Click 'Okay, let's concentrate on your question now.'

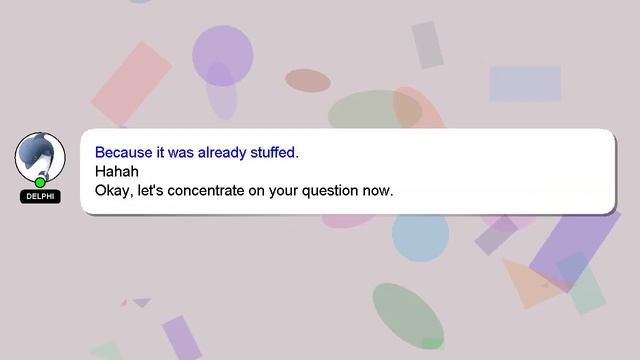tap(244, 191)
